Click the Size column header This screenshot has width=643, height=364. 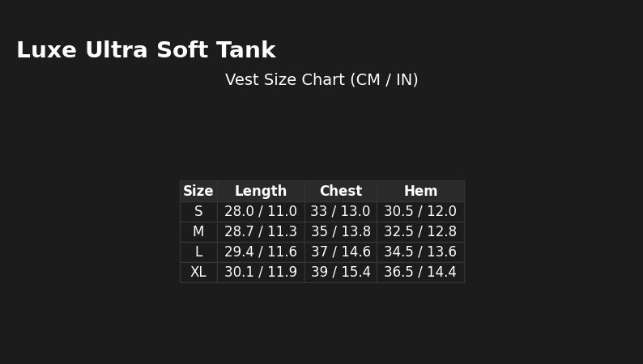click(x=198, y=192)
